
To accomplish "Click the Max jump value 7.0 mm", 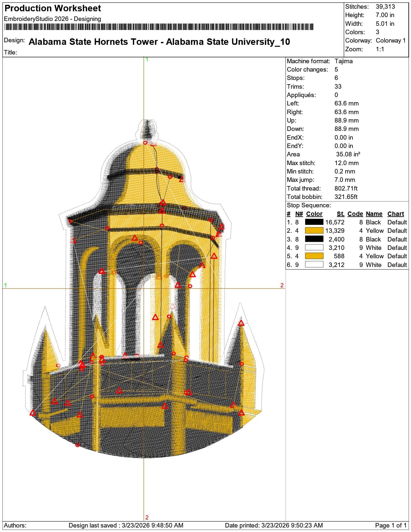I will click(345, 180).
